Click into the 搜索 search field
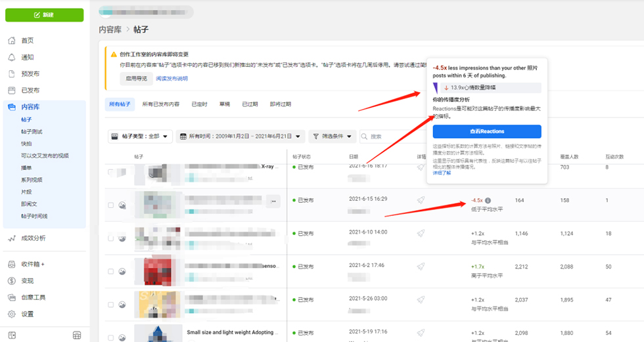The image size is (644, 342). pos(394,137)
